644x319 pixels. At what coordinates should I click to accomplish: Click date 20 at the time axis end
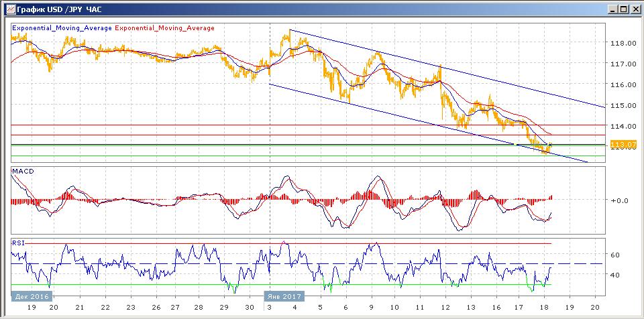(594, 306)
